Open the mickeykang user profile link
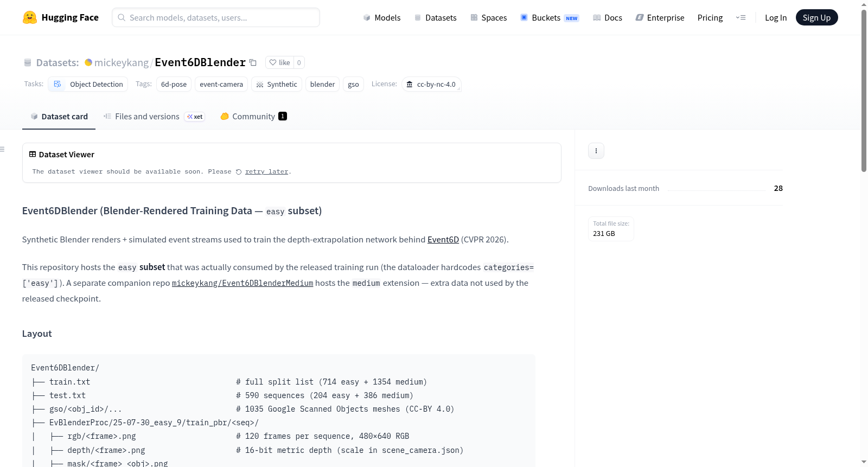The height and width of the screenshot is (467, 868). click(x=122, y=62)
